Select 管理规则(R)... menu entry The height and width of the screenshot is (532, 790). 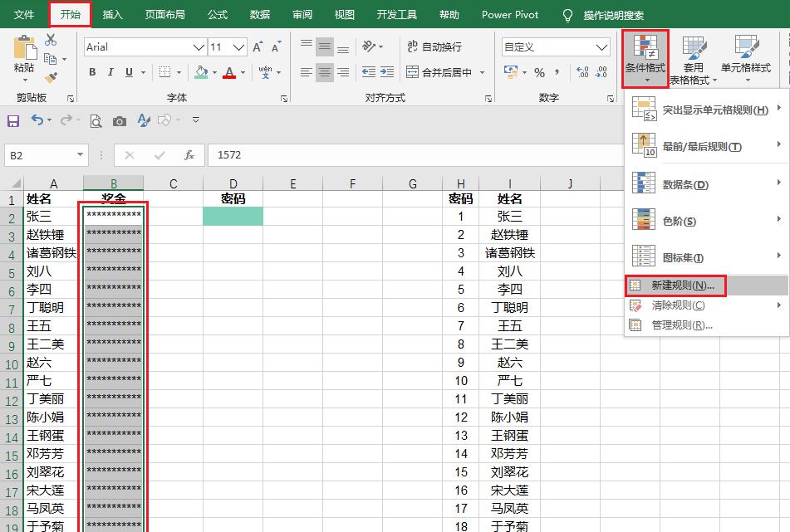click(x=706, y=325)
